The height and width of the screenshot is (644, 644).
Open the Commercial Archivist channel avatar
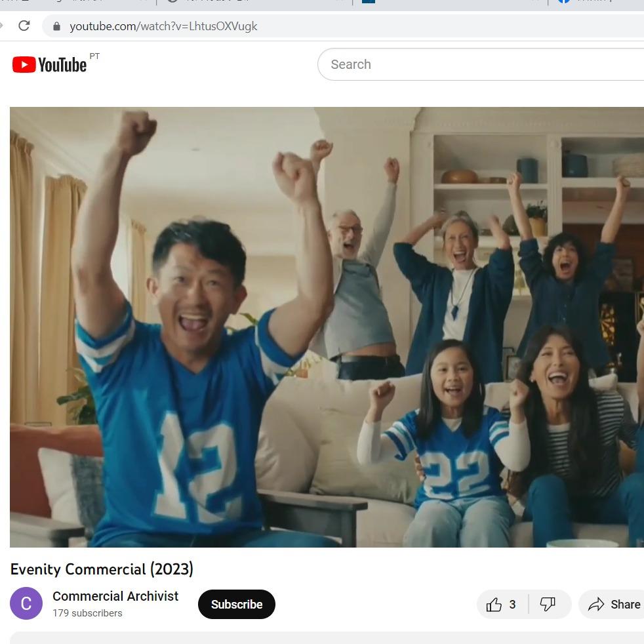[26, 603]
